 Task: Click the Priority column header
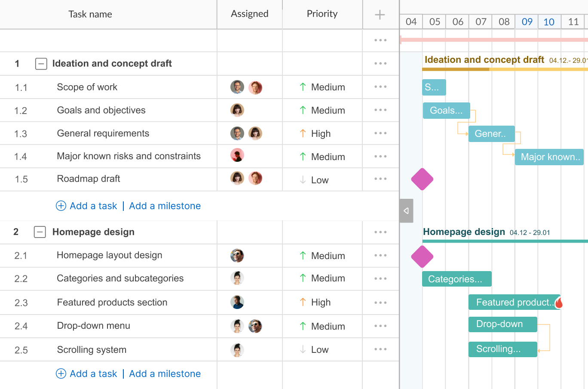tap(322, 14)
